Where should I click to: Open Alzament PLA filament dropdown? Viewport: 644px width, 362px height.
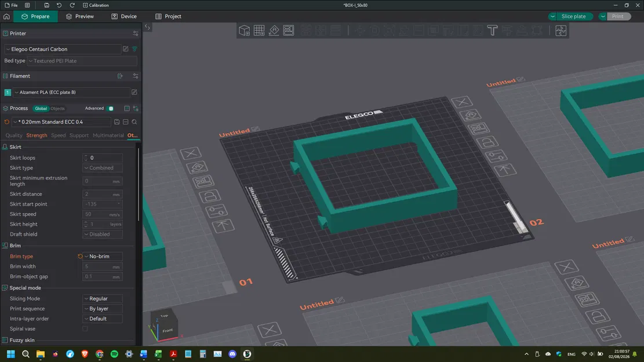[72, 92]
